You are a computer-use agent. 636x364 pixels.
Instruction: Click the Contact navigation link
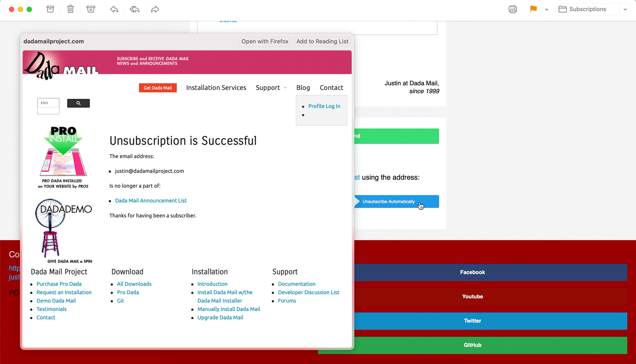(332, 87)
